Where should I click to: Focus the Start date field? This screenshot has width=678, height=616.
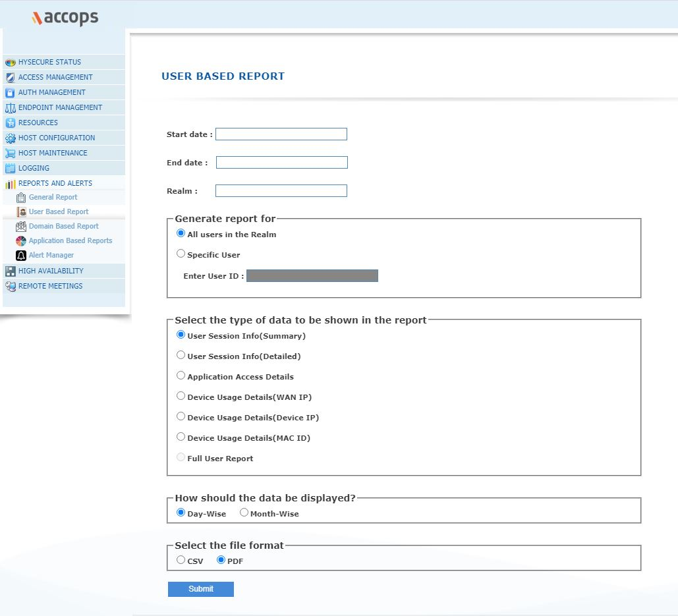click(281, 134)
